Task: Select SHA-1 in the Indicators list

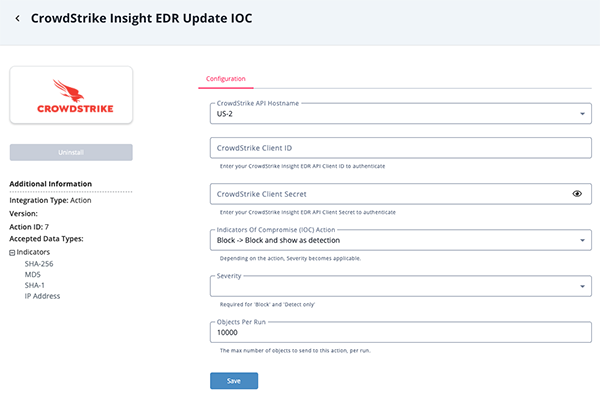Action: pos(34,285)
